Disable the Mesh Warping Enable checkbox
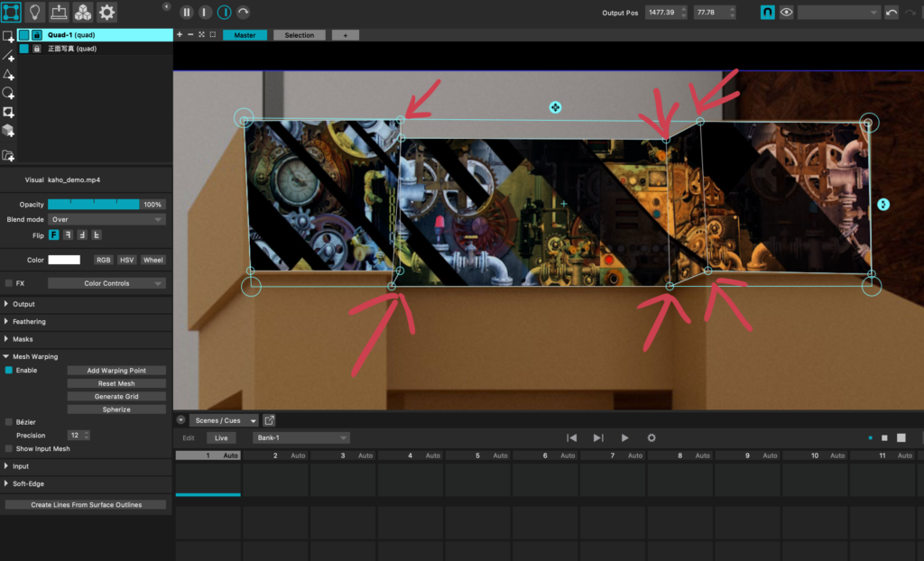This screenshot has width=924, height=561. pyautogui.click(x=9, y=371)
